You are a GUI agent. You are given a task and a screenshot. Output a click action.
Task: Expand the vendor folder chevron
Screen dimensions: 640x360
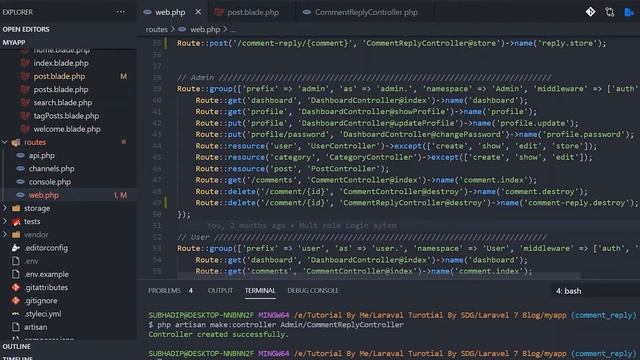[4, 235]
